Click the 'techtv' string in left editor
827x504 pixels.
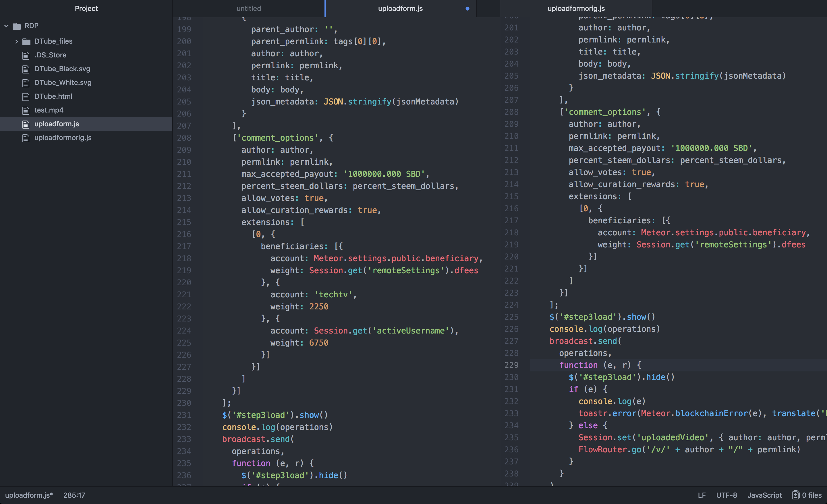[x=333, y=294]
